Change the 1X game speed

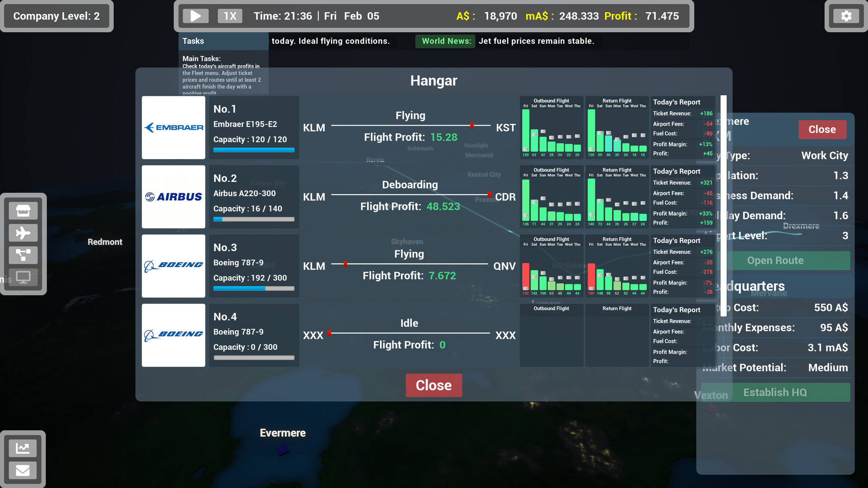230,16
